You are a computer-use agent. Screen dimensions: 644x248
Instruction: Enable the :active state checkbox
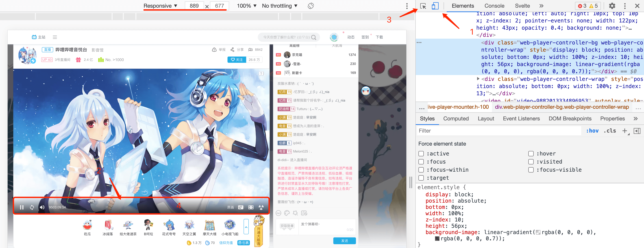point(421,154)
